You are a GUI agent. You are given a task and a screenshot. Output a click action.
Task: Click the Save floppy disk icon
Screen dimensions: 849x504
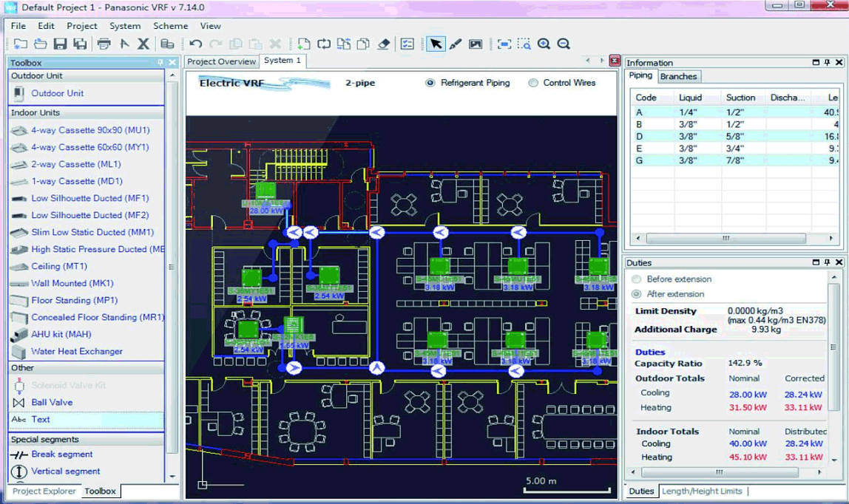pyautogui.click(x=60, y=44)
